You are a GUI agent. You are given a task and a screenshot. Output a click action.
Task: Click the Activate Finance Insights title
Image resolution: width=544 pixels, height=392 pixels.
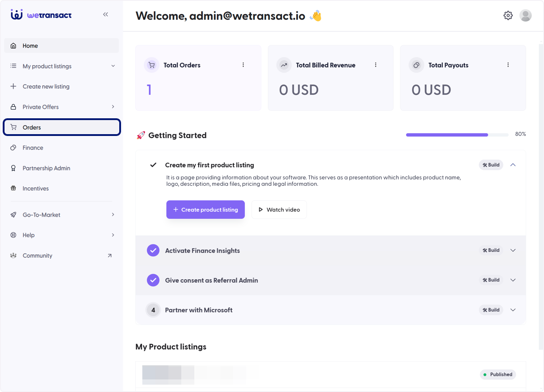(202, 251)
